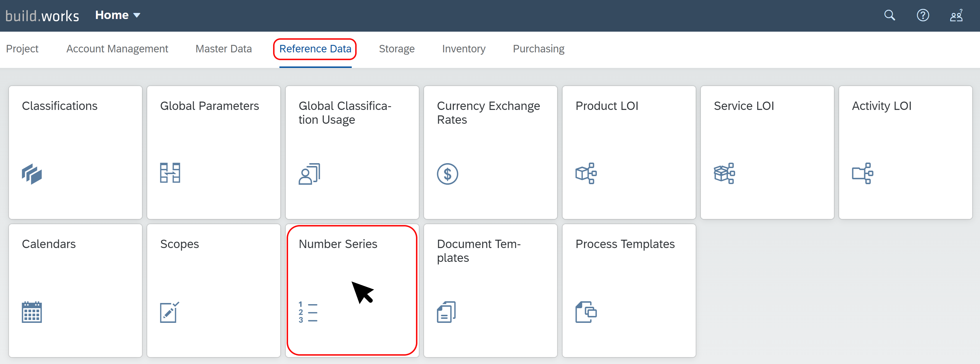Click the Calendars calendar grid icon
The height and width of the screenshot is (364, 980).
click(32, 312)
